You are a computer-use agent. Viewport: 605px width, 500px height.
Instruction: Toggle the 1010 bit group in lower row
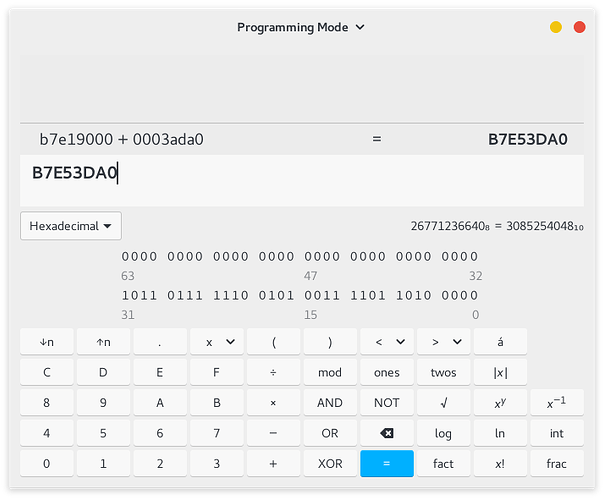point(413,296)
